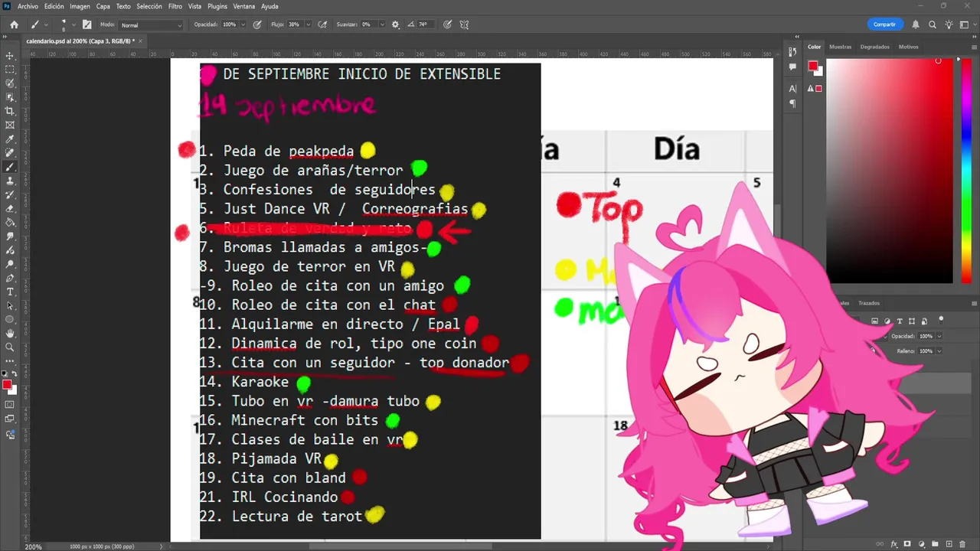This screenshot has height=551, width=980.
Task: Select the Object Selection tool
Action: tap(10, 97)
